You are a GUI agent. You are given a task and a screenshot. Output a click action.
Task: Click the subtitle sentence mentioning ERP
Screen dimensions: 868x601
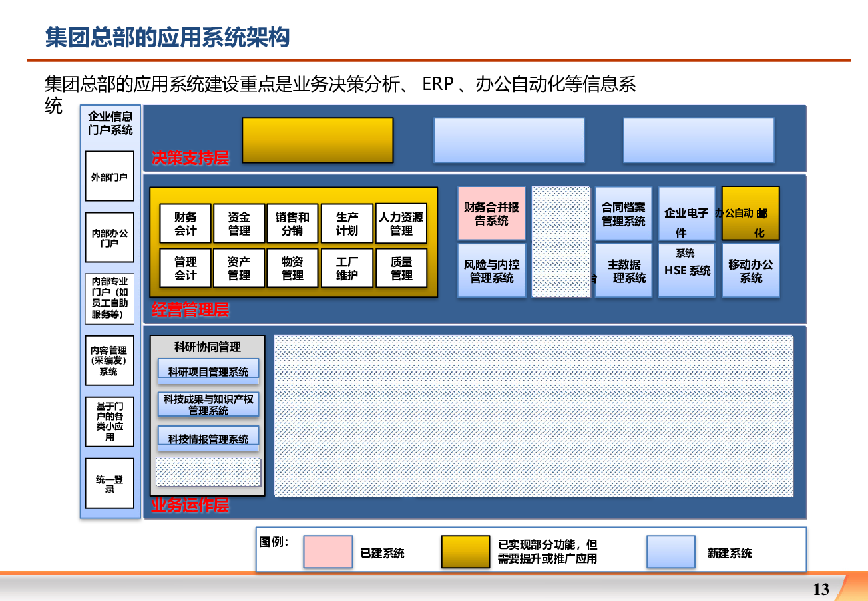340,94
